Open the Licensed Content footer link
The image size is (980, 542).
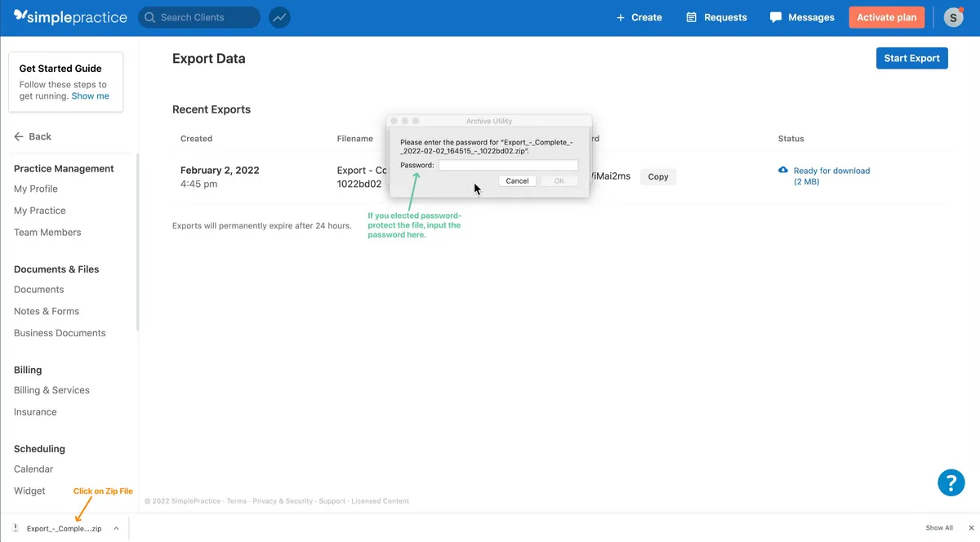pos(380,501)
